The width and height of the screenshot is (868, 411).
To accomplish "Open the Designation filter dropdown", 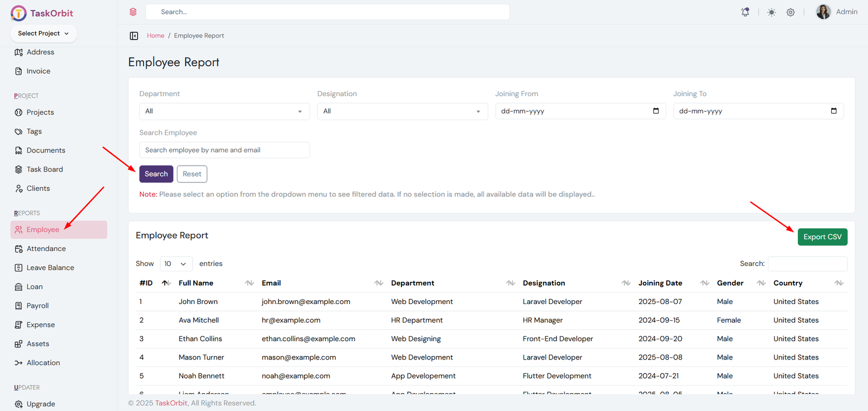I will 402,111.
